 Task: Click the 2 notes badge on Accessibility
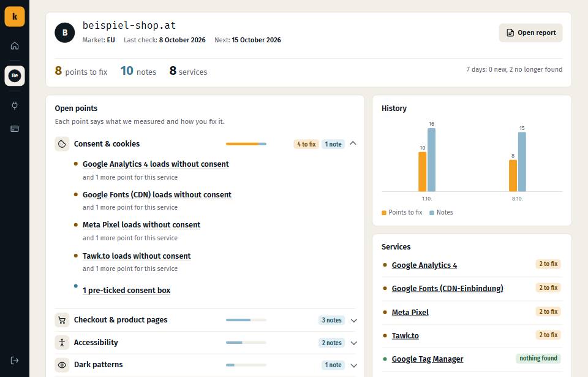pos(331,343)
